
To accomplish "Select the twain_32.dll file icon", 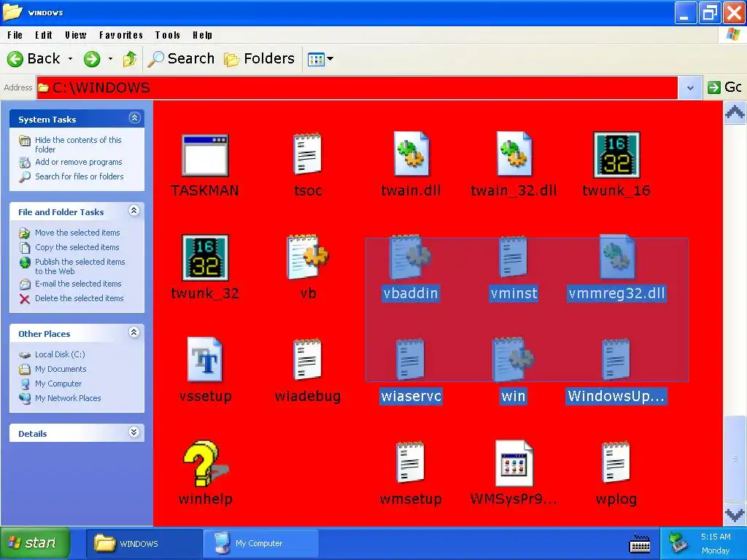I will click(514, 155).
